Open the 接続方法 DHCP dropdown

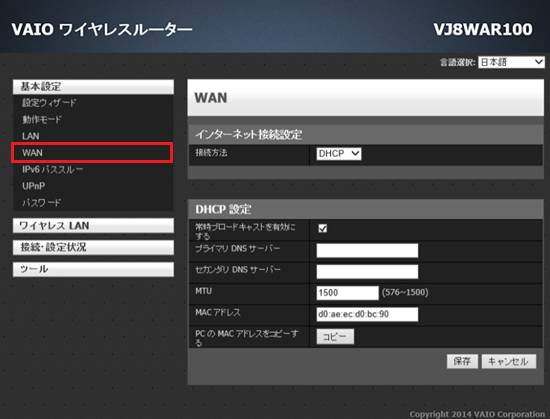(x=338, y=154)
